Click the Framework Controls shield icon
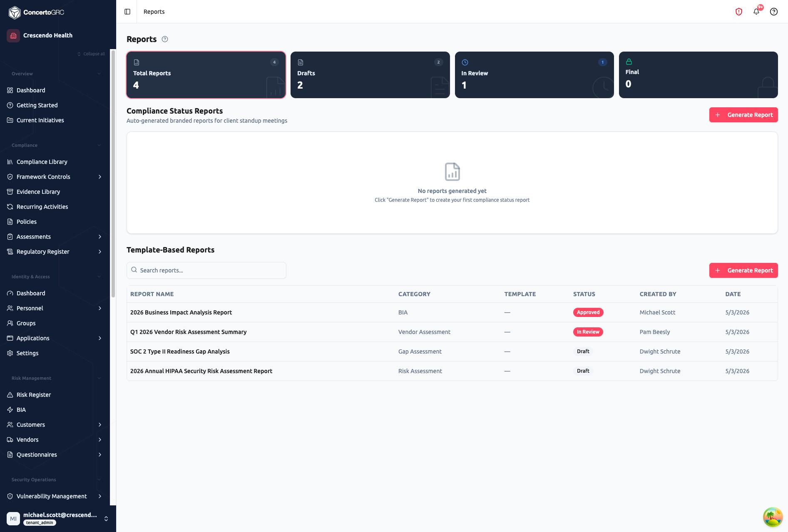The height and width of the screenshot is (532, 788). click(10, 177)
